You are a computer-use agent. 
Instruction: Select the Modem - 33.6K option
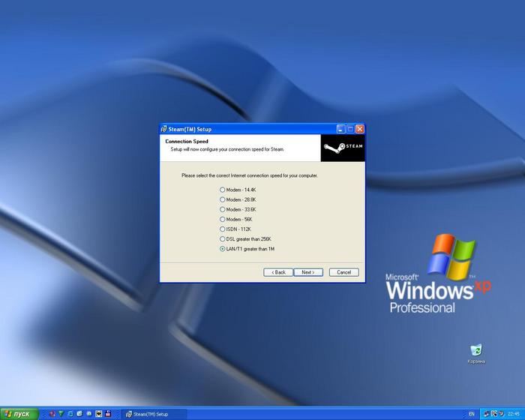[238, 209]
